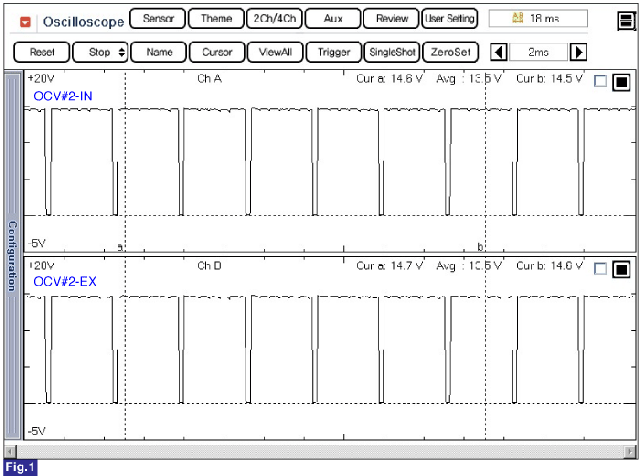This screenshot has width=640, height=476.
Task: Click the cursor time readout field
Action: click(x=538, y=18)
